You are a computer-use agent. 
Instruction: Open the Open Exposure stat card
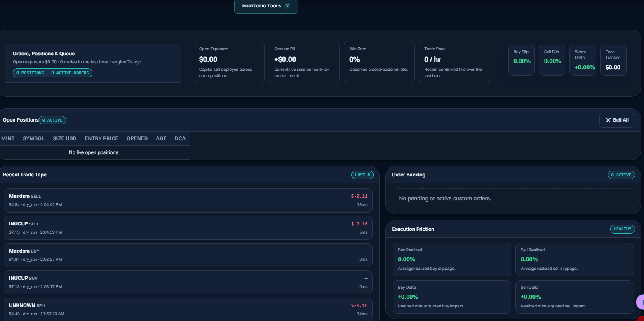229,62
